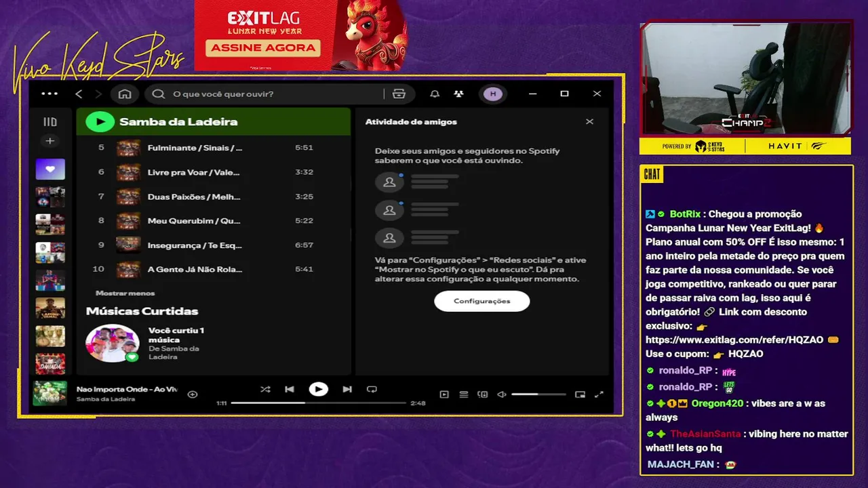
Task: Click track 5 album artwork
Action: coord(128,147)
